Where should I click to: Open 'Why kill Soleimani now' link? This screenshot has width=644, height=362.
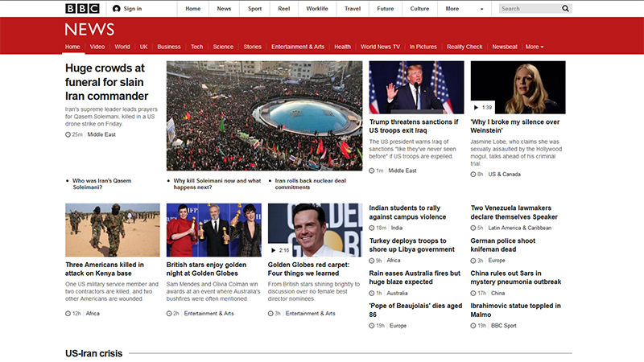tap(217, 184)
